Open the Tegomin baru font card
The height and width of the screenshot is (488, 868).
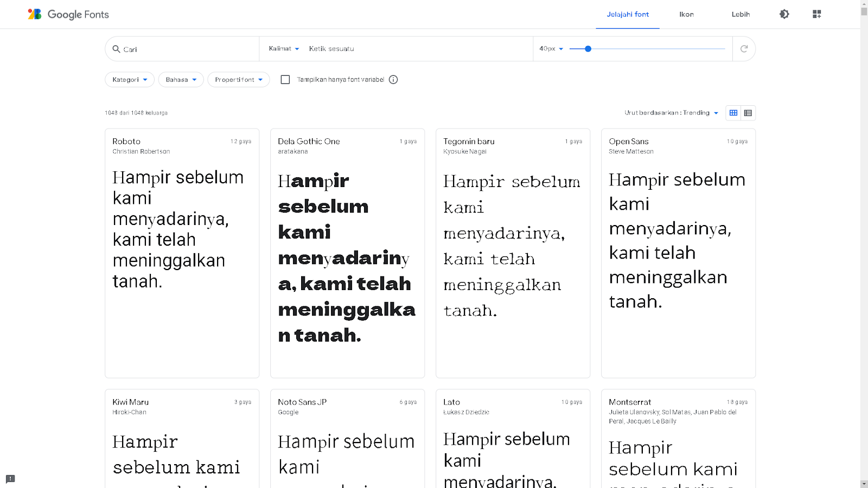pyautogui.click(x=513, y=253)
